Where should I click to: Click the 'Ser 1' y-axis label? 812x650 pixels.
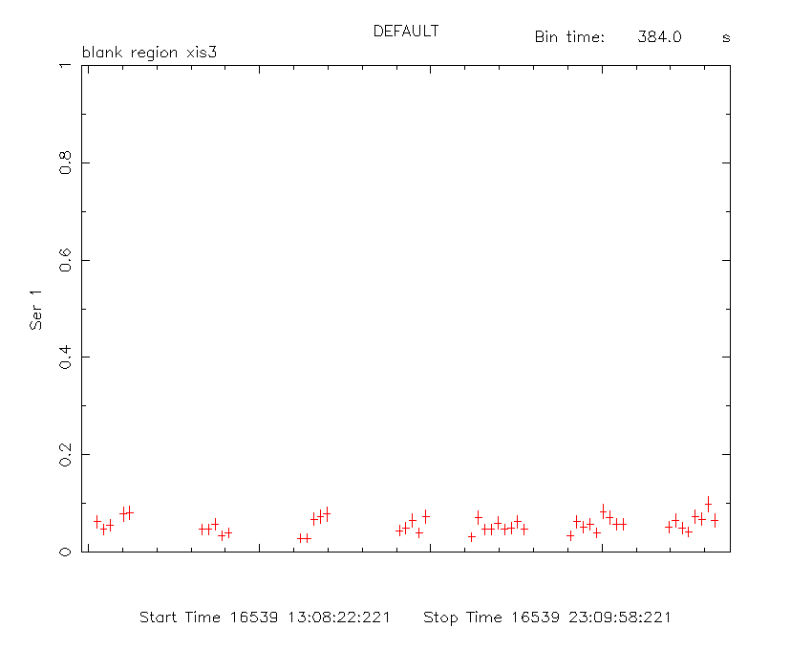point(35,310)
